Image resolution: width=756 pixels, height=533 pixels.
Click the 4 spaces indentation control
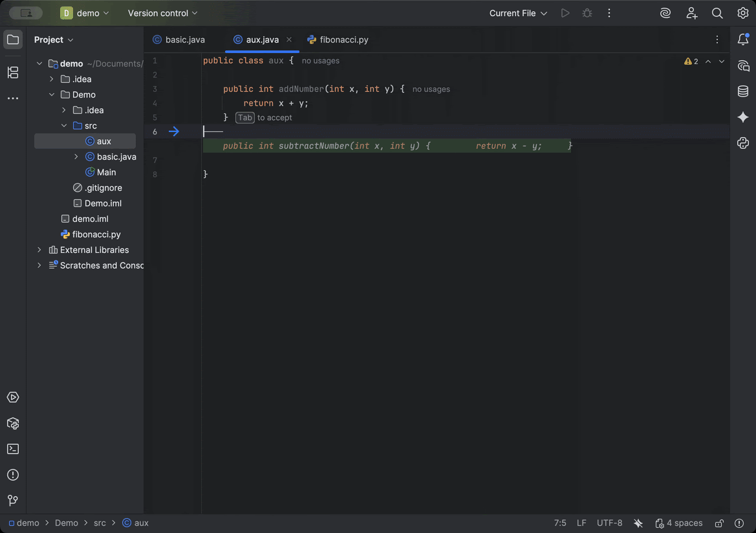(x=679, y=523)
